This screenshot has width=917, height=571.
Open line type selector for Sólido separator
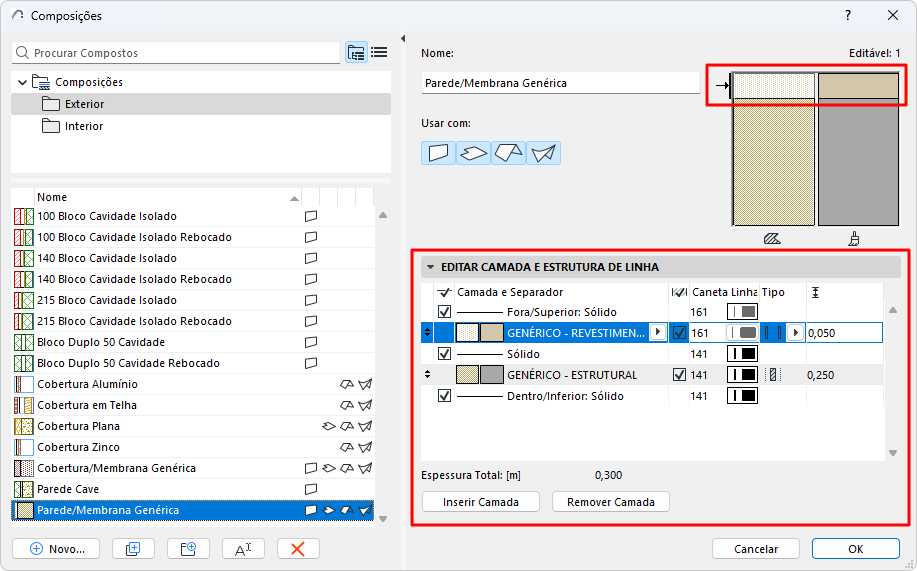pos(742,354)
